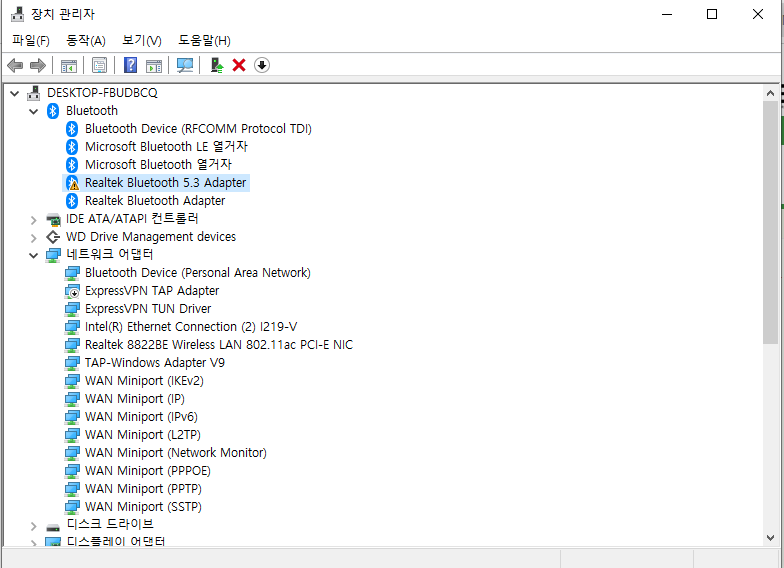Toggle the action pane toolbar icon
Image resolution: width=784 pixels, height=568 pixels.
coord(154,66)
